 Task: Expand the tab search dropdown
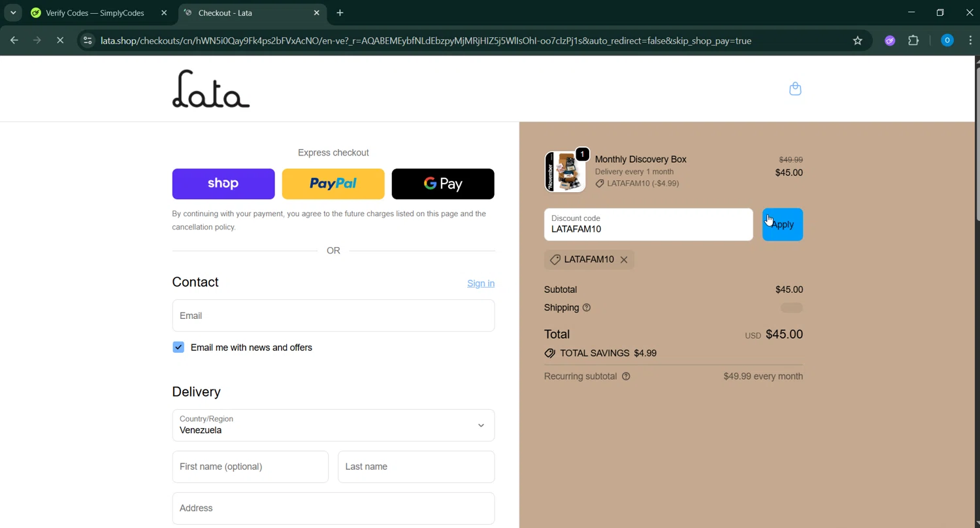tap(13, 12)
